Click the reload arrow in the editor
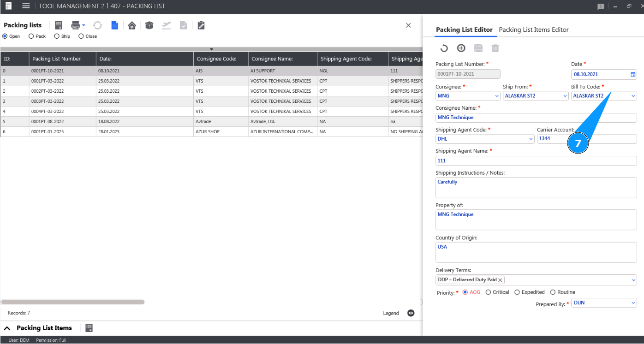 click(444, 48)
